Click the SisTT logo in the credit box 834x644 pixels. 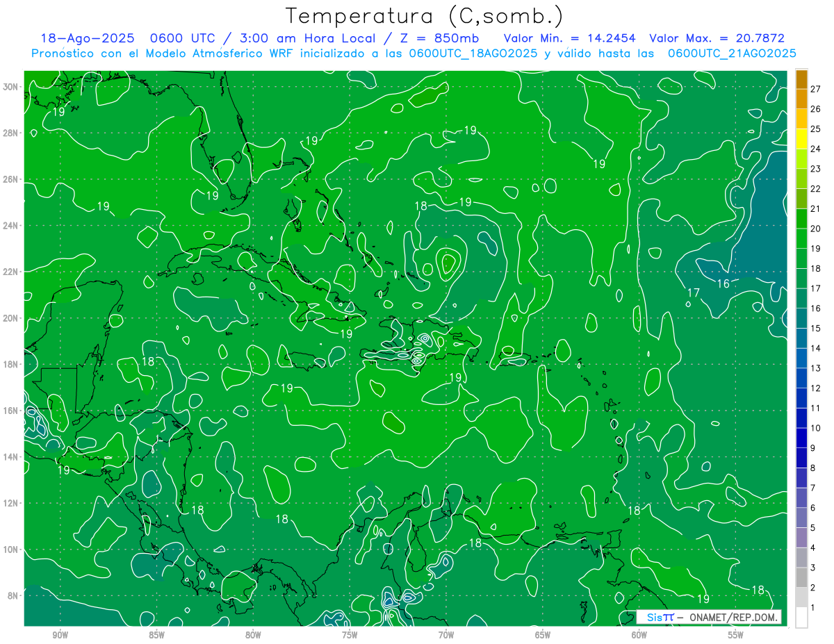(x=660, y=617)
